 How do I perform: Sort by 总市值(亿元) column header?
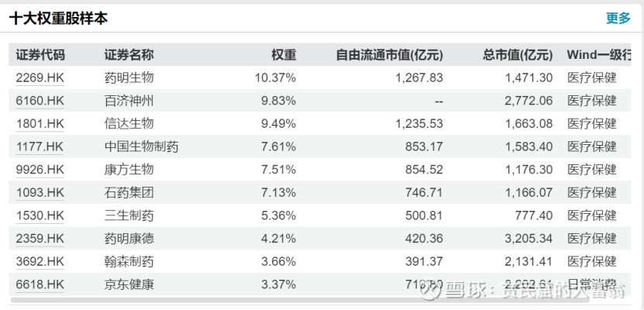click(x=518, y=55)
